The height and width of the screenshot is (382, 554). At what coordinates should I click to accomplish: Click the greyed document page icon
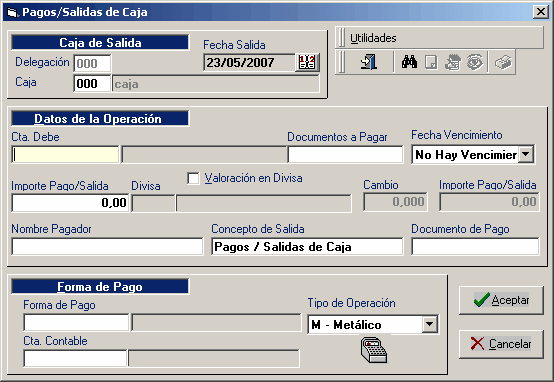431,63
